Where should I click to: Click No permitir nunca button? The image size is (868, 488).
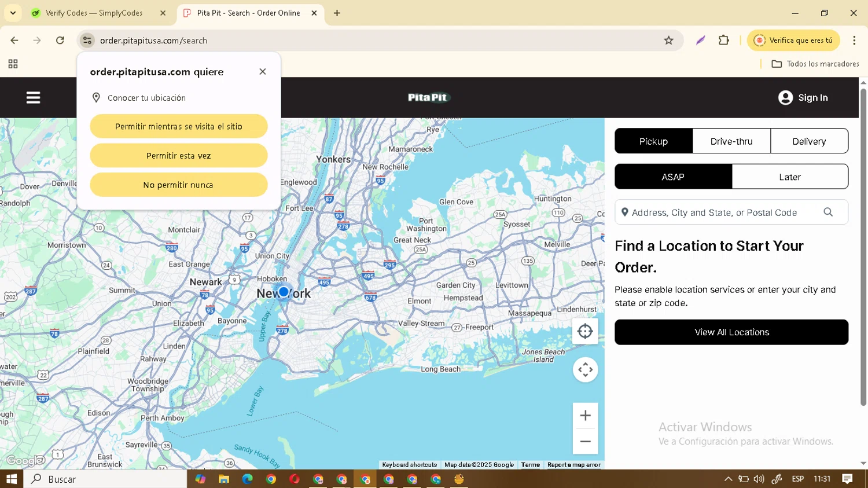179,185
